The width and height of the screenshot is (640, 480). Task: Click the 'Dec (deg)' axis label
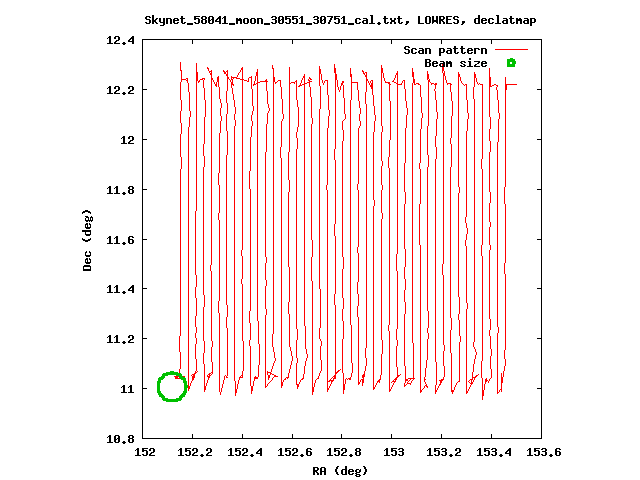coord(87,240)
